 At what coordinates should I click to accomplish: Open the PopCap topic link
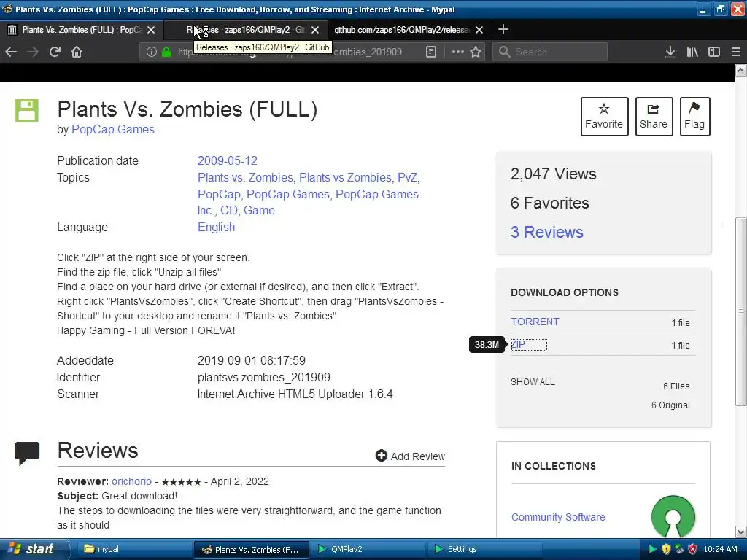pyautogui.click(x=219, y=194)
